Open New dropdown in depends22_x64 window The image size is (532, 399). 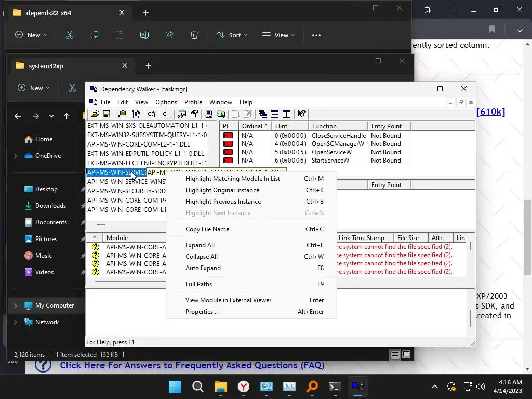[x=31, y=35]
